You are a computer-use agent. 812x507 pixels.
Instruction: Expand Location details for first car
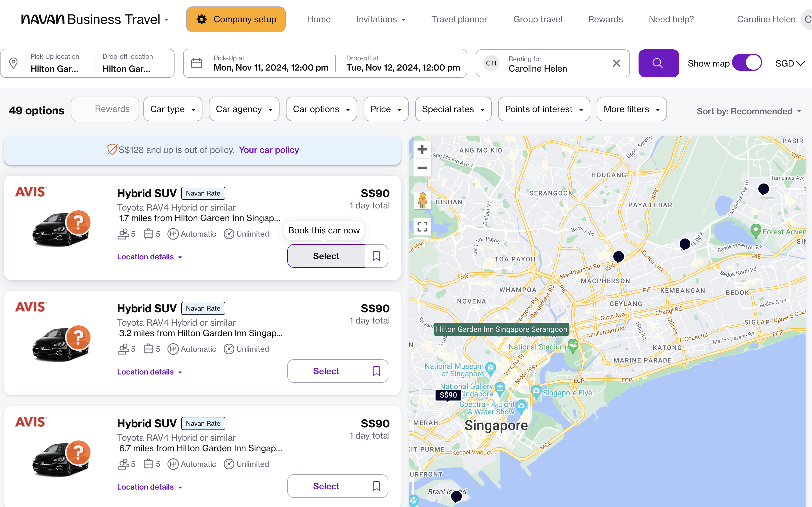[149, 257]
